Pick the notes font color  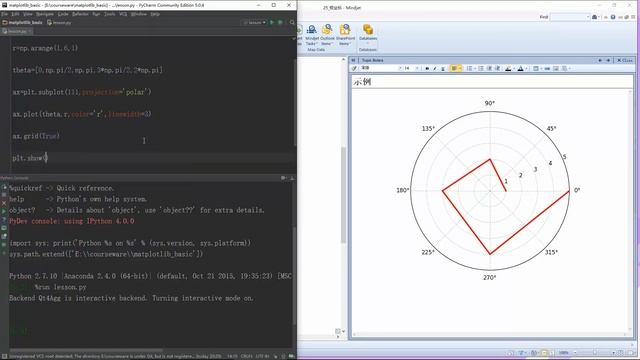tap(520, 68)
